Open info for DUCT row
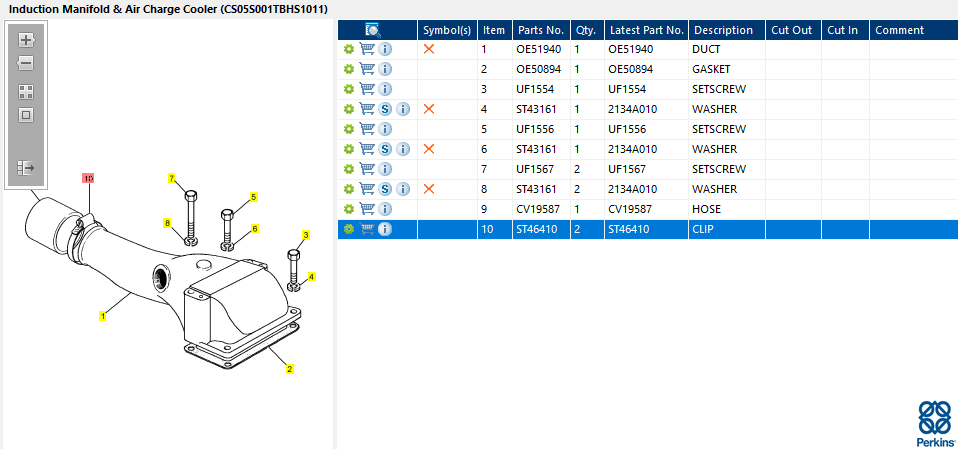This screenshot has height=449, width=958. click(x=385, y=49)
